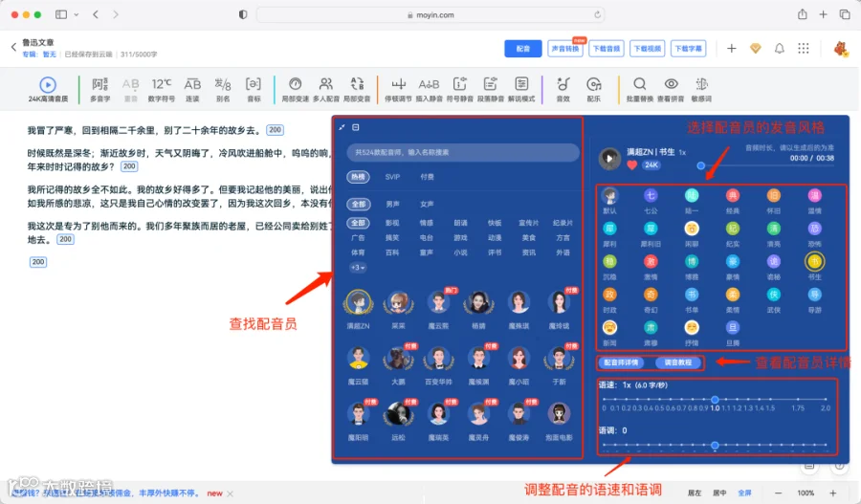Image resolution: width=861 pixels, height=504 pixels.
Task: Select the 局部变音 local pitch tool
Action: click(357, 89)
